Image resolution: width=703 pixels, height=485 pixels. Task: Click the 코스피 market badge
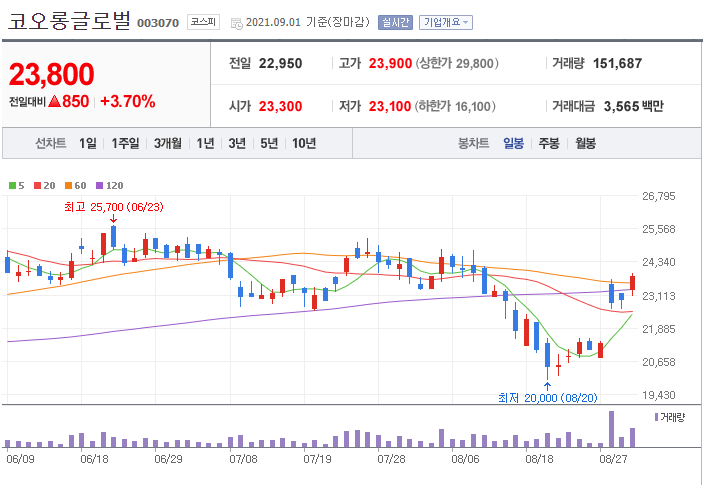[x=203, y=22]
